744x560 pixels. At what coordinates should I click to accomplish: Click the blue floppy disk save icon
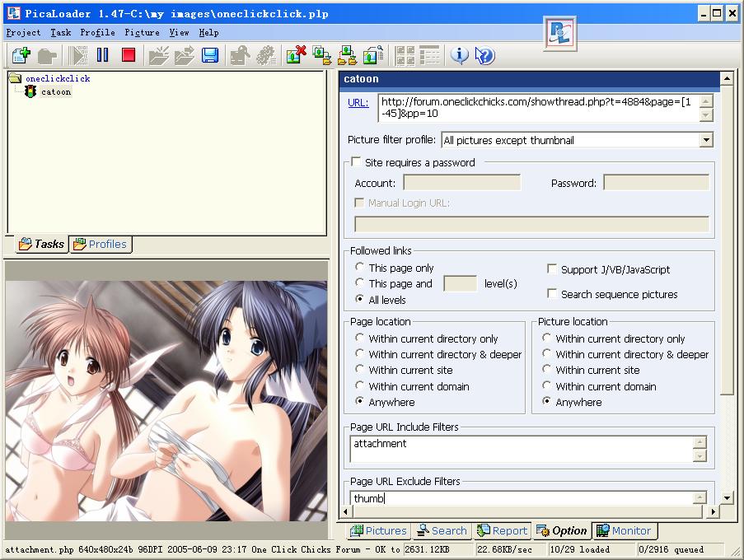tap(210, 55)
